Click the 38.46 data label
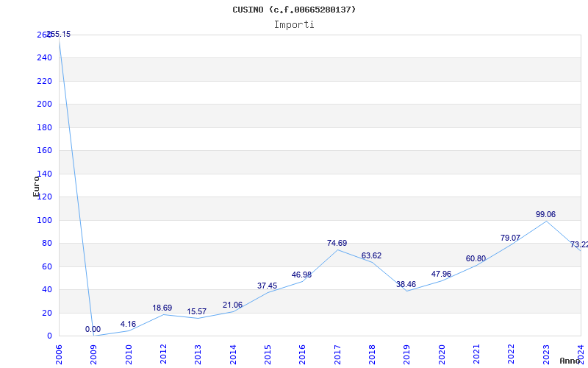The image size is (588, 368). (406, 284)
